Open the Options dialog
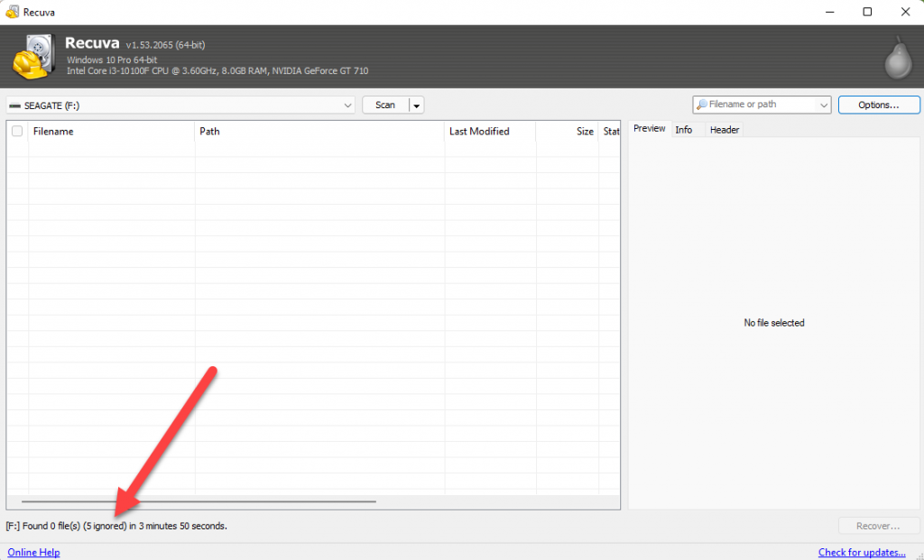Screen dimensions: 924x560 878,104
